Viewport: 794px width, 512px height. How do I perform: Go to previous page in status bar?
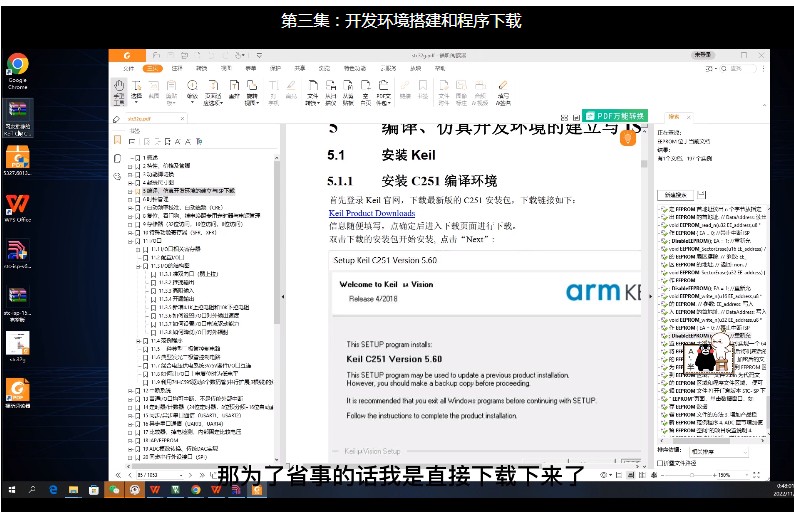130,475
